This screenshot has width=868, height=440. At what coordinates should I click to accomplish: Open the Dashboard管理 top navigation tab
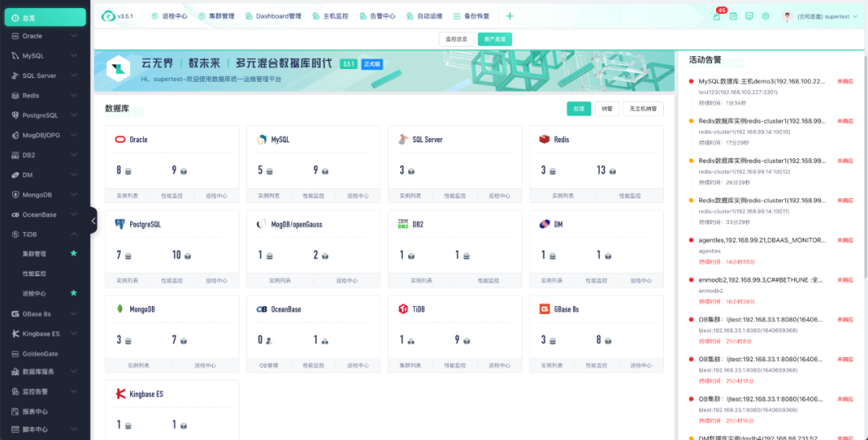(x=273, y=16)
